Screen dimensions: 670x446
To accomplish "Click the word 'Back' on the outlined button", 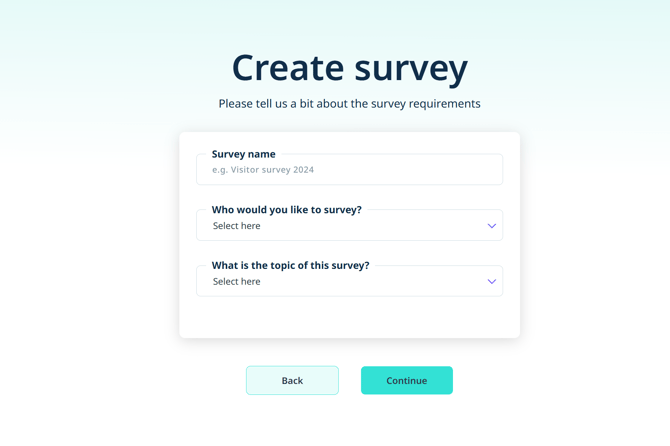I will (x=292, y=380).
